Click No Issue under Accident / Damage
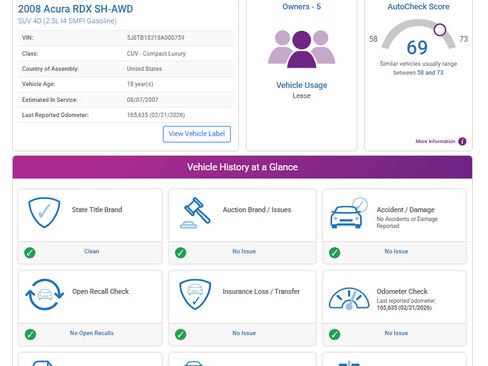The height and width of the screenshot is (366, 488). [396, 251]
